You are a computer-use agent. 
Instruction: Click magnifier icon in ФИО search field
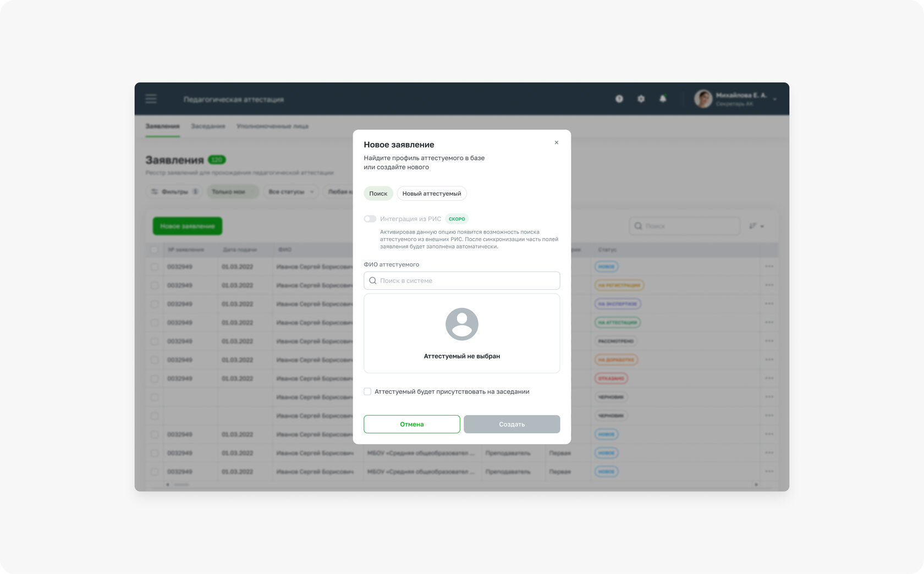pyautogui.click(x=373, y=280)
